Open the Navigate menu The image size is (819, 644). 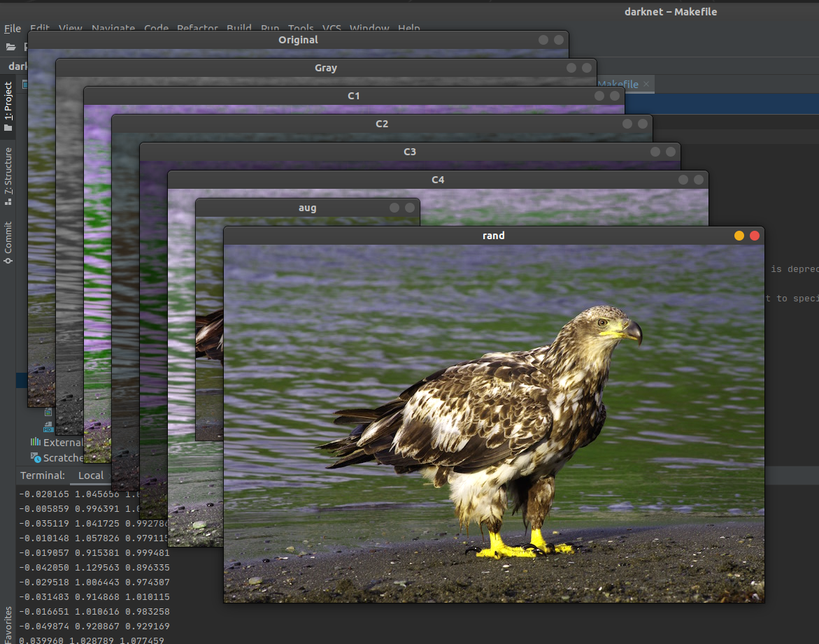coord(113,27)
